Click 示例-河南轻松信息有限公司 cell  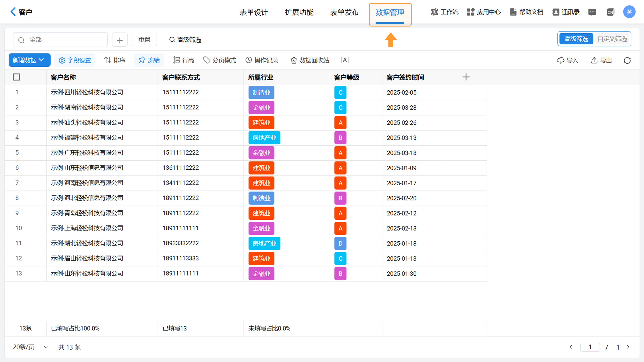coord(87,183)
